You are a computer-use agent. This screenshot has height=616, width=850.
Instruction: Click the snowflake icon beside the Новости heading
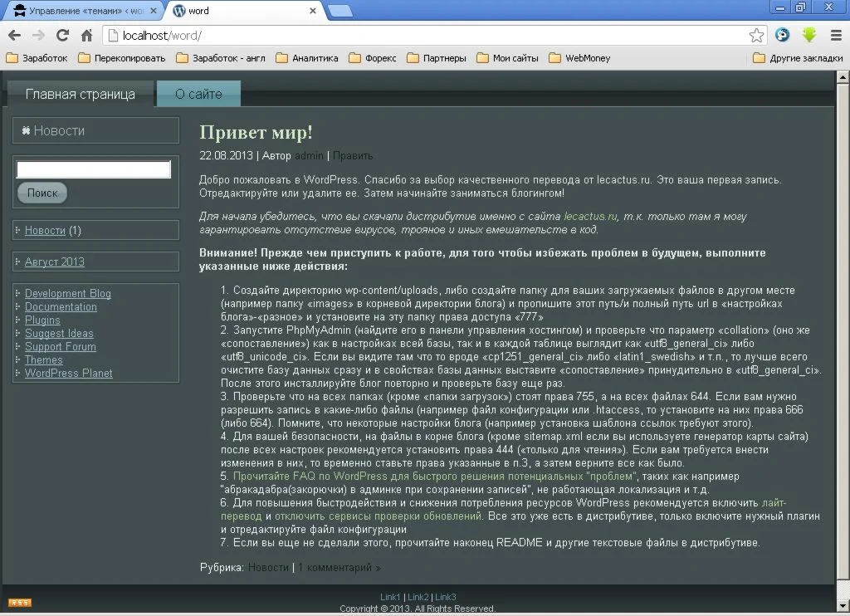25,130
